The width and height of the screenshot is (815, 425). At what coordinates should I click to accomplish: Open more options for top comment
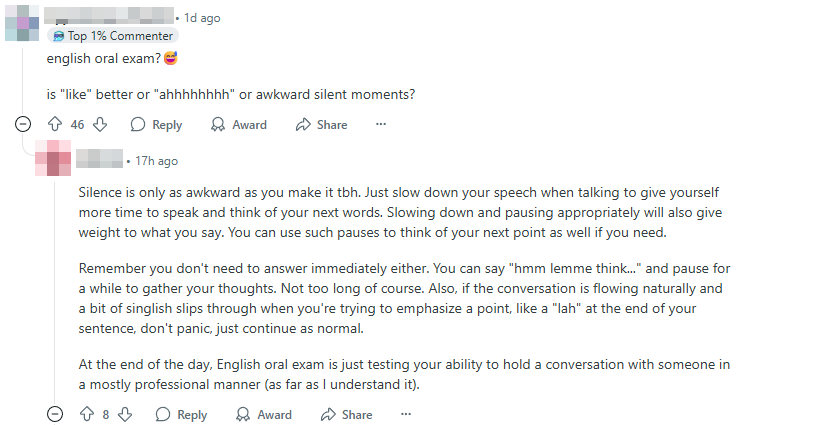click(x=380, y=125)
